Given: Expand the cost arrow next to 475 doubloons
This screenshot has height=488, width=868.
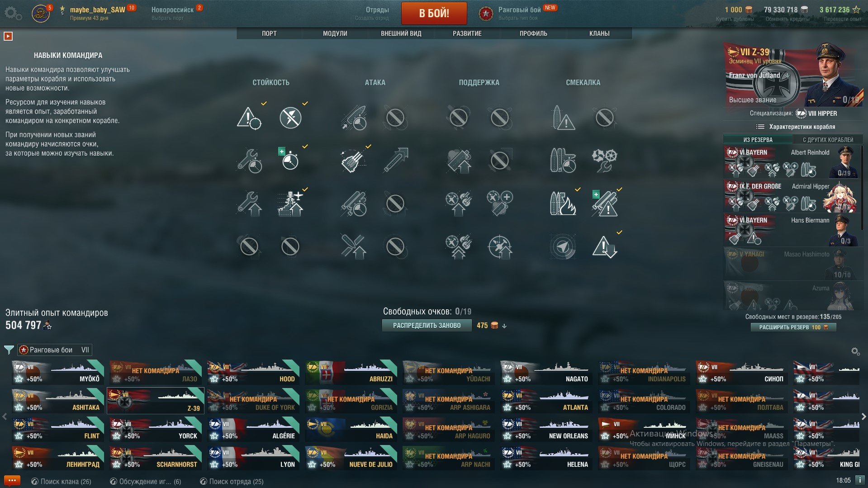Looking at the screenshot, I should coord(504,326).
